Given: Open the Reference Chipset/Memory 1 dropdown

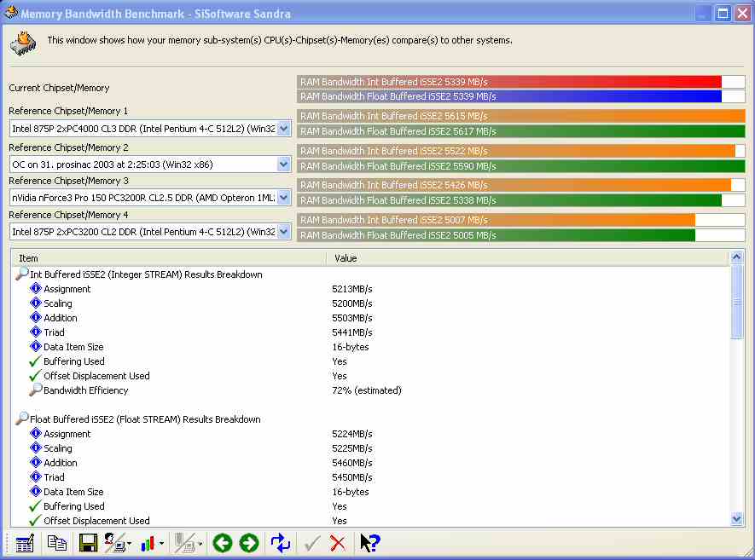Looking at the screenshot, I should coord(284,129).
